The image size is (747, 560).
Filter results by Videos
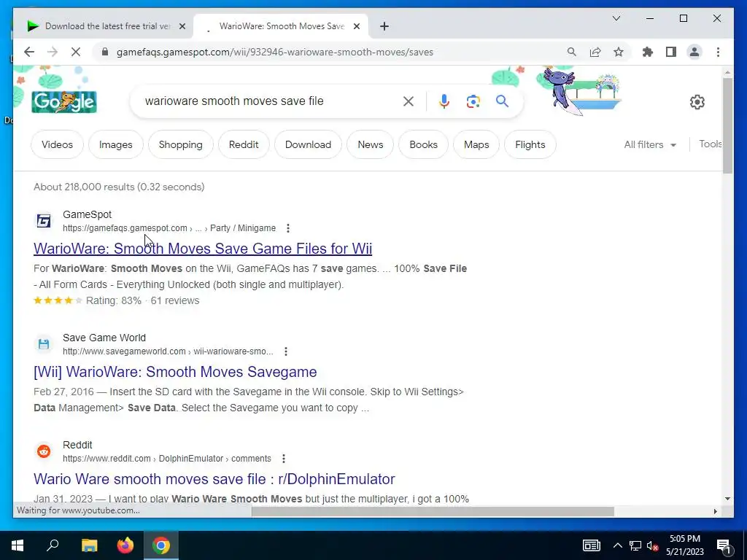coord(57,144)
